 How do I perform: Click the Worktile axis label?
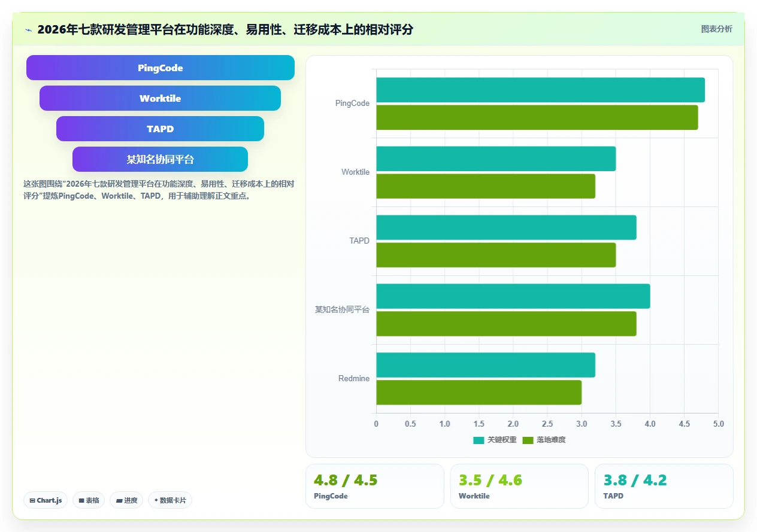tap(355, 172)
